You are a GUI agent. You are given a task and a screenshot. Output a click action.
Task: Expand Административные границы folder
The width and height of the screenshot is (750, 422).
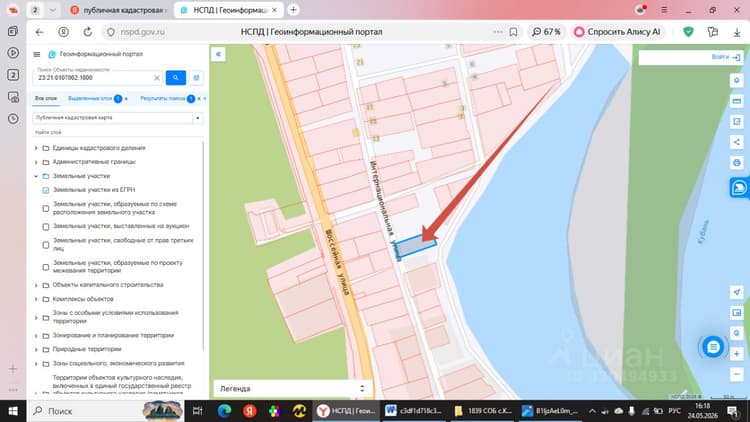(36, 162)
